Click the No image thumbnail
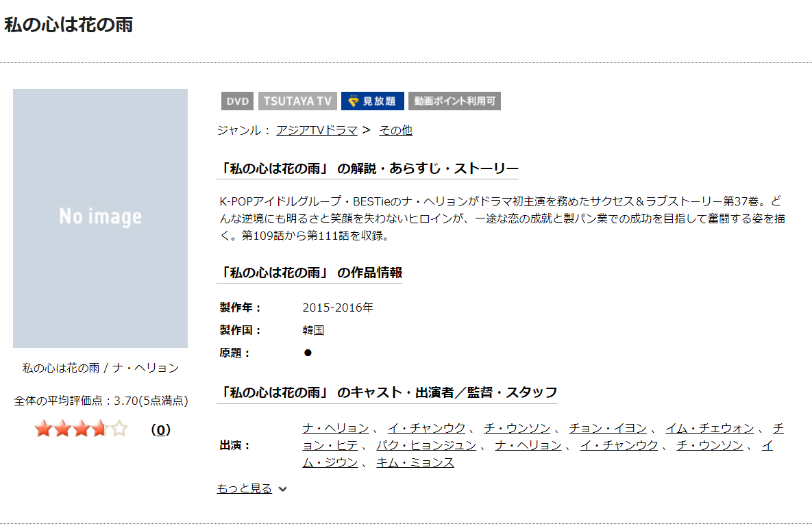The width and height of the screenshot is (812, 526). [x=100, y=218]
